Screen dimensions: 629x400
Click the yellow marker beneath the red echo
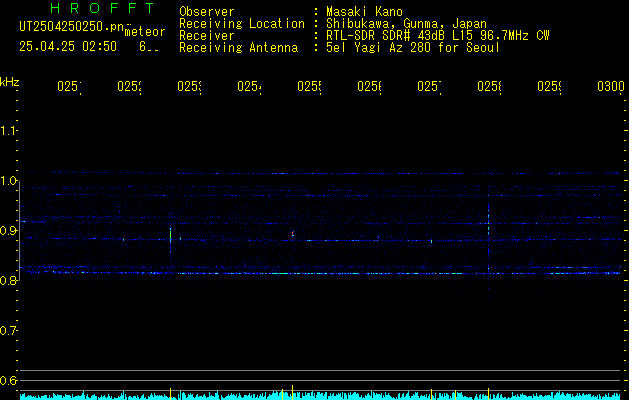point(292,392)
